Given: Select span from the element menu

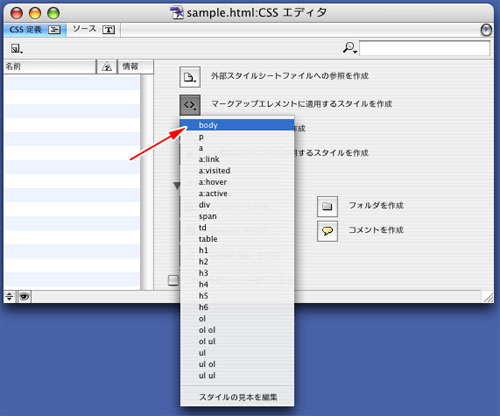Looking at the screenshot, I should pos(237,216).
